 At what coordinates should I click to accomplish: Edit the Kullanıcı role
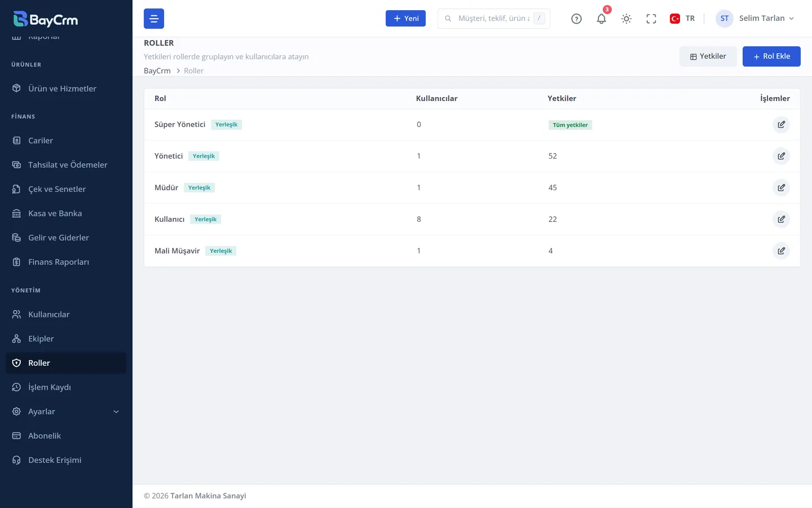coord(781,220)
